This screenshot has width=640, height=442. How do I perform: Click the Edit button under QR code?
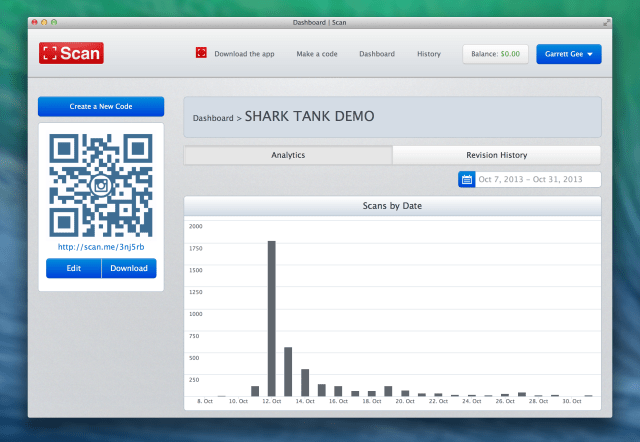click(74, 268)
